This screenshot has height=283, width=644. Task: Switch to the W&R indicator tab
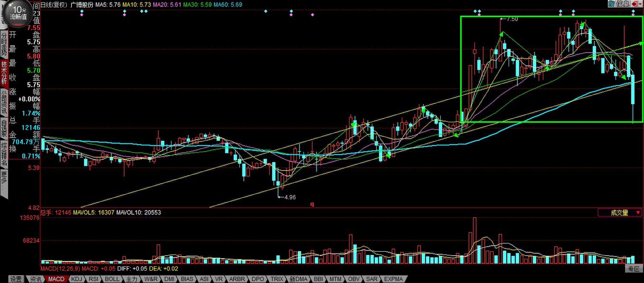[151, 279]
